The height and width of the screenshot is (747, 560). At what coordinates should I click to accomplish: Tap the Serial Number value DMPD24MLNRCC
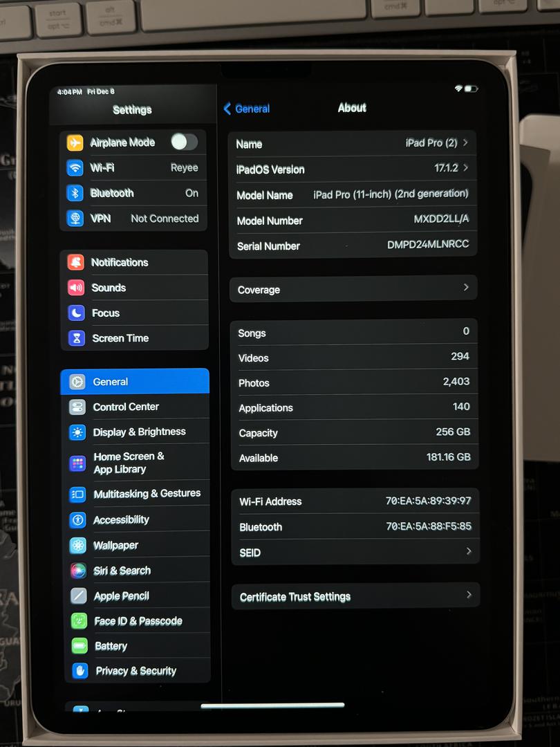point(428,244)
